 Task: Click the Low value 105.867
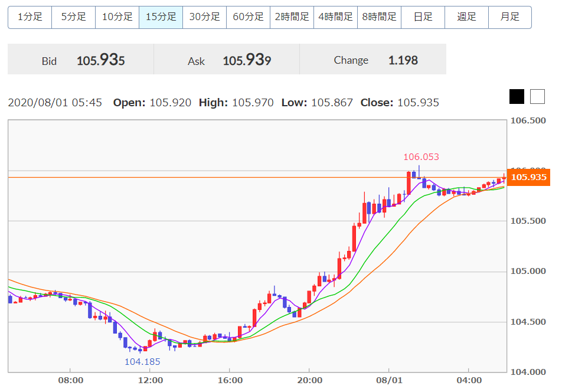click(x=332, y=103)
